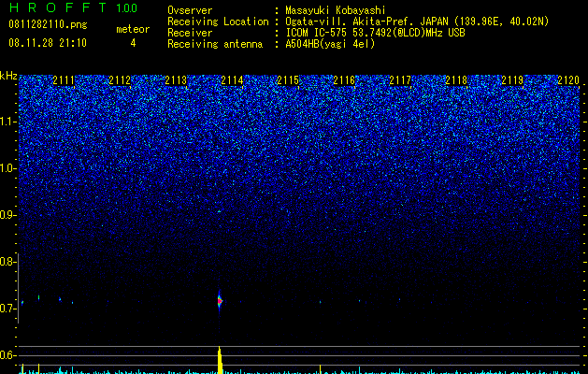Select the 0.7 frequency axis label
The width and height of the screenshot is (588, 374).
(8, 309)
